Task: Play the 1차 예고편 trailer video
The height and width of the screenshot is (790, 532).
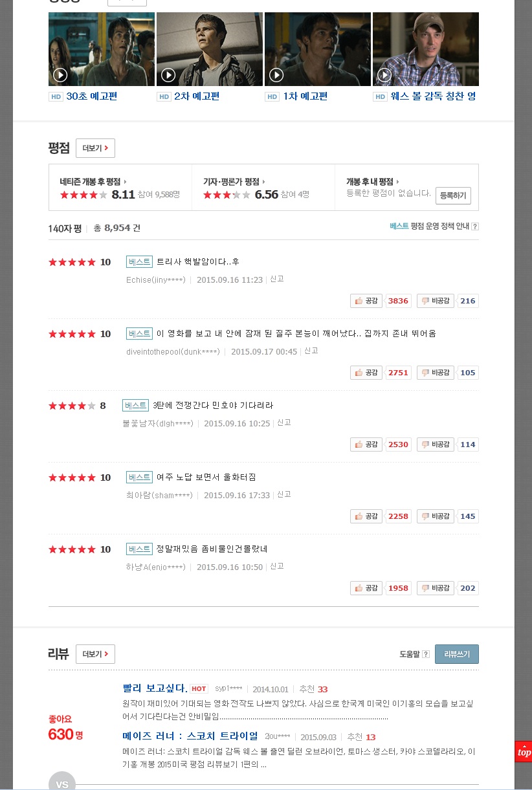Action: (318, 49)
